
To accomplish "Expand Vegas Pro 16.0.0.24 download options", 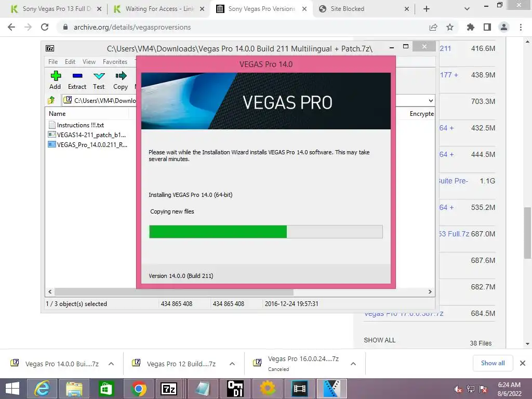I will pos(353,364).
